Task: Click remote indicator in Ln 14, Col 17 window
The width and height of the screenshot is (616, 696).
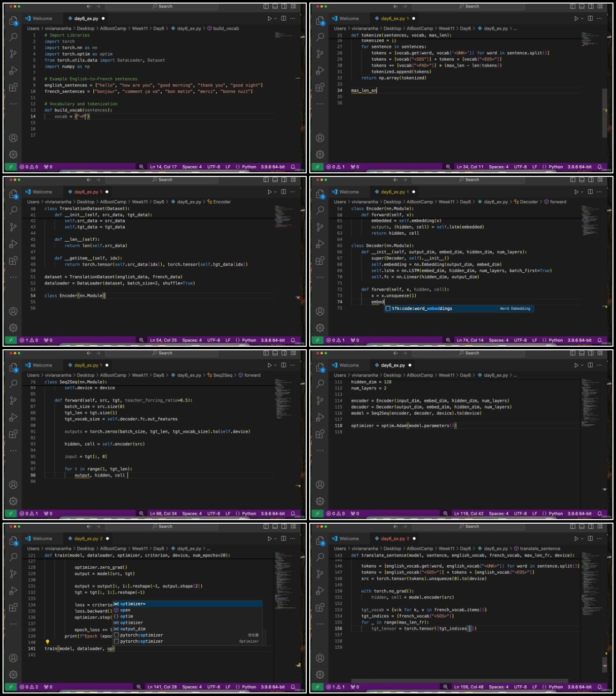Action: (x=10, y=167)
